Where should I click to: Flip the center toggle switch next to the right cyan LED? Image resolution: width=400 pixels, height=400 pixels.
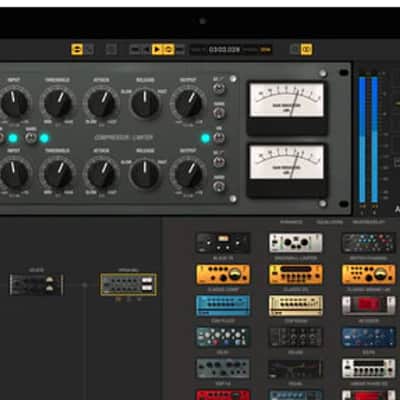[219, 138]
